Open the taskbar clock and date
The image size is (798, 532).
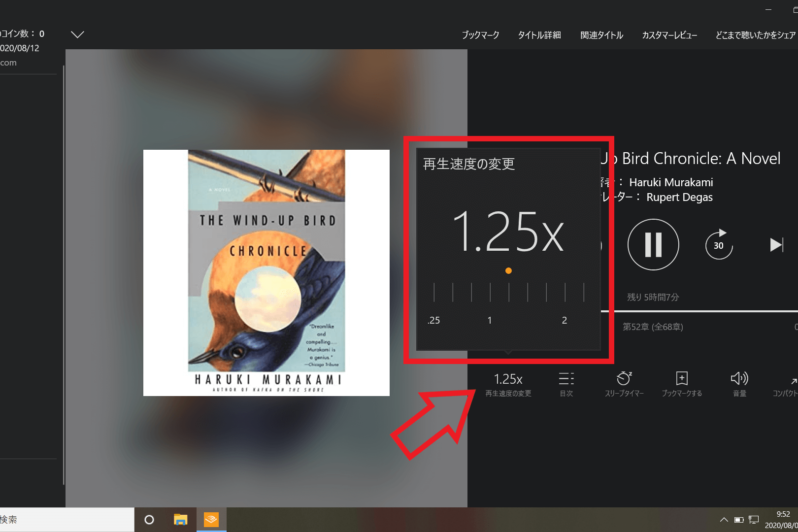781,520
